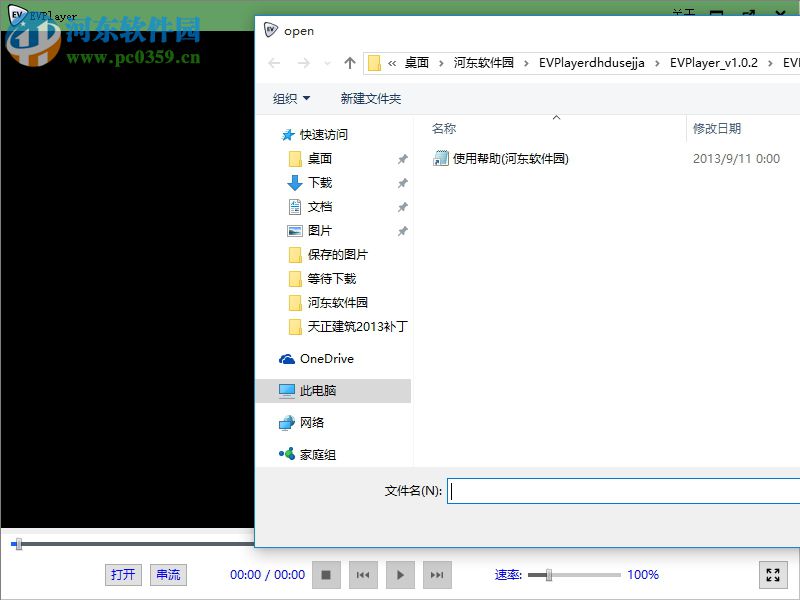Viewport: 800px width, 600px height.
Task: Unpin 桌面 from Quick access
Action: (x=403, y=158)
